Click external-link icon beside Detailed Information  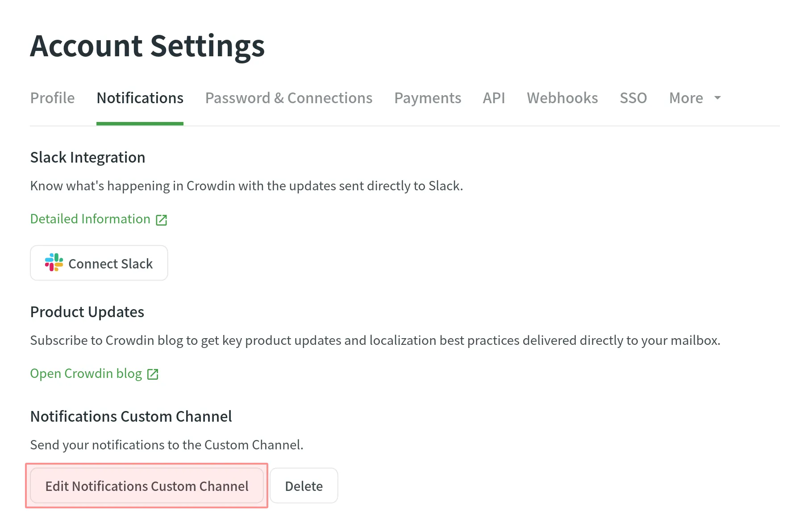click(x=162, y=220)
